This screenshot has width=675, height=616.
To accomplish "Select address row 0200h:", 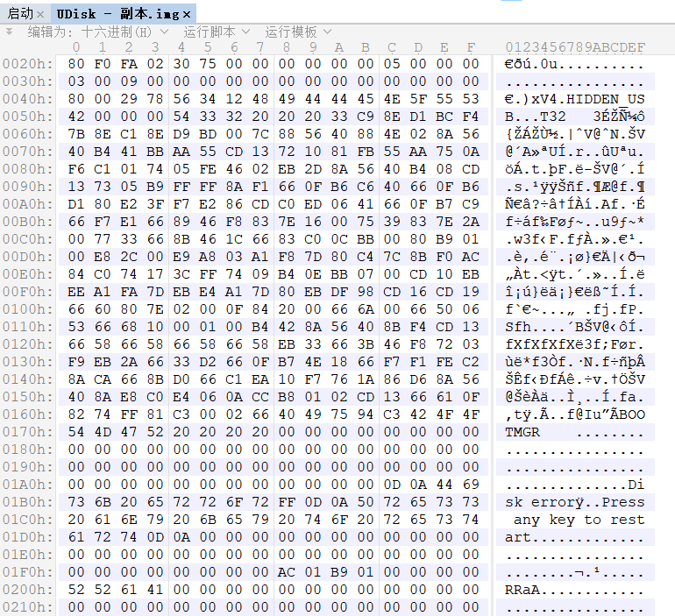I will tap(27, 590).
